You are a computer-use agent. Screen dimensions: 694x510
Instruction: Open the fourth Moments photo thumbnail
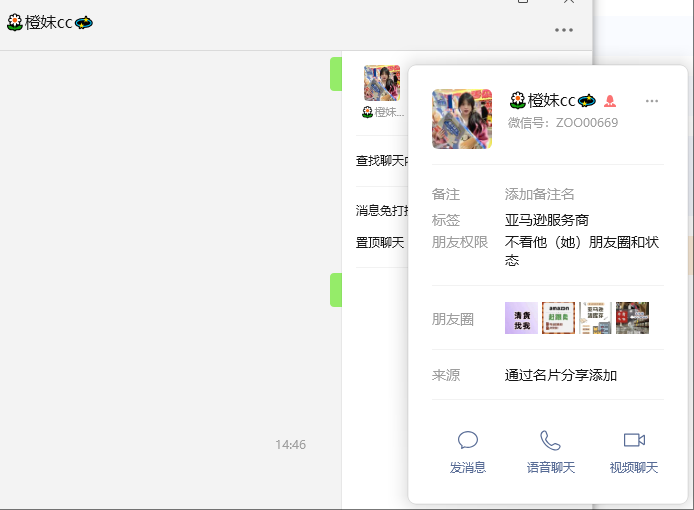(x=632, y=318)
